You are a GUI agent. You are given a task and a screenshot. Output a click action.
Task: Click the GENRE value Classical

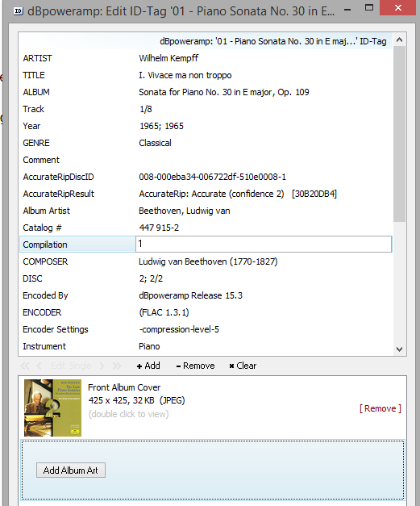(155, 143)
